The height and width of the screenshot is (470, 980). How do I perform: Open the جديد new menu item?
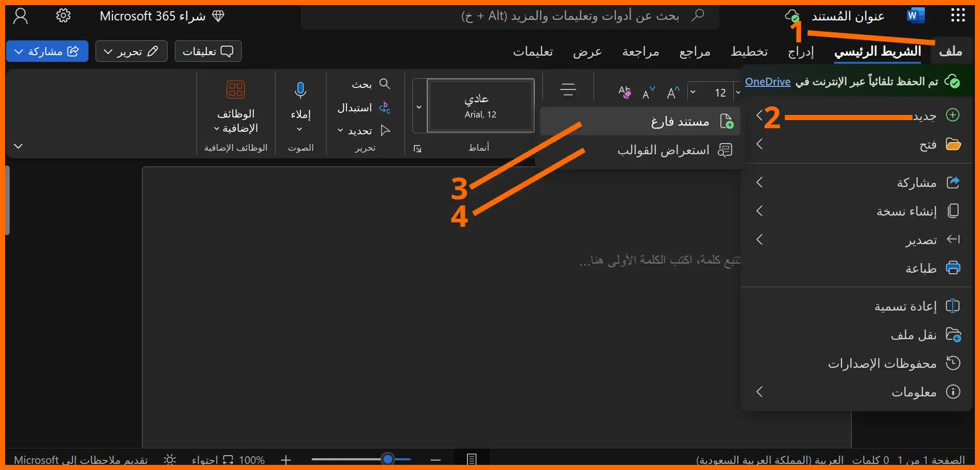tap(857, 115)
